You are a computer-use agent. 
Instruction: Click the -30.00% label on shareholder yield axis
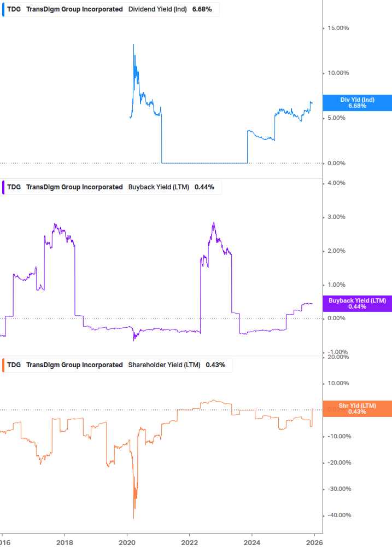point(340,489)
